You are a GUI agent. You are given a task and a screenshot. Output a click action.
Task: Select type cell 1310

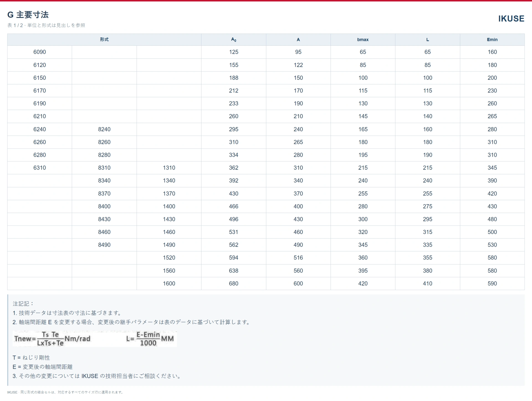pos(169,168)
